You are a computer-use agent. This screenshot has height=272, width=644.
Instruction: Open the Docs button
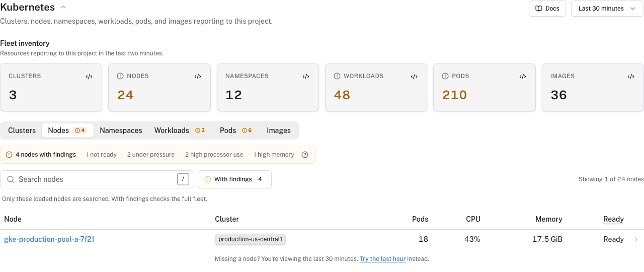547,9
